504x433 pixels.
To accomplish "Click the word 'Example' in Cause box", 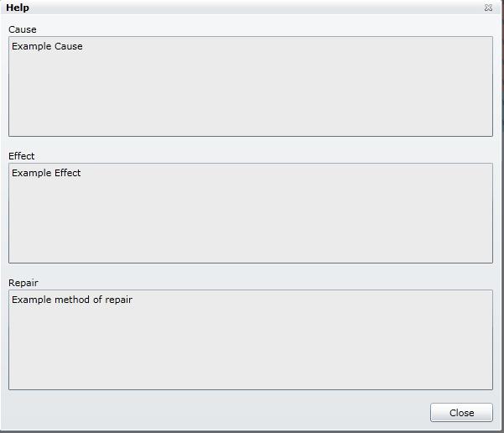I will tap(31, 47).
